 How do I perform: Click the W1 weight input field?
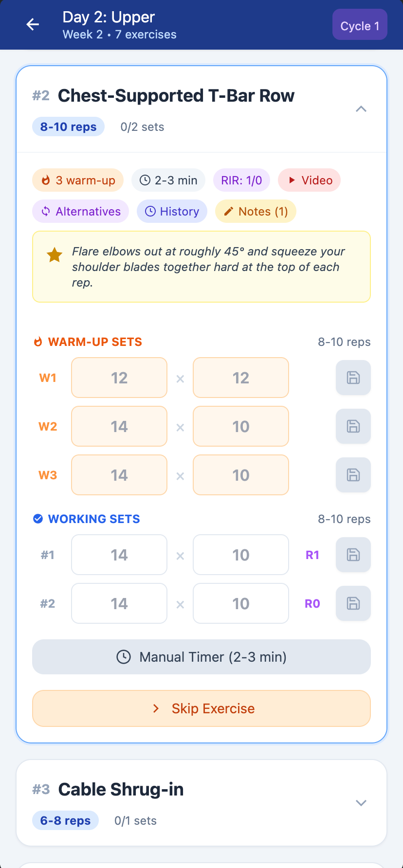coord(119,378)
